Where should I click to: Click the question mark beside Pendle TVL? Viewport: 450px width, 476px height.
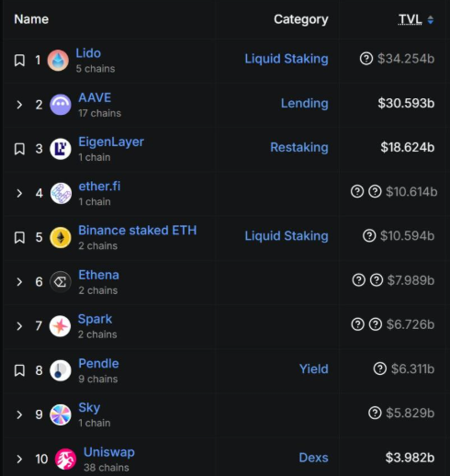[380, 368]
